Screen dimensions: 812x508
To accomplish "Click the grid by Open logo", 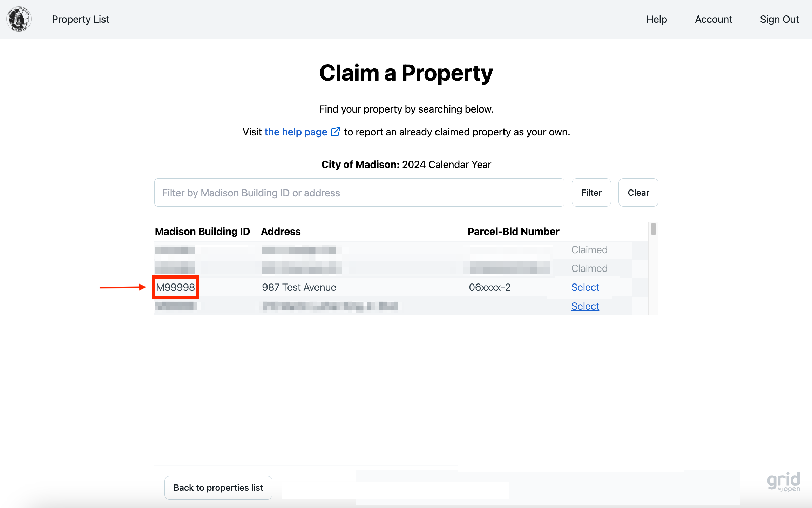I will tap(783, 481).
